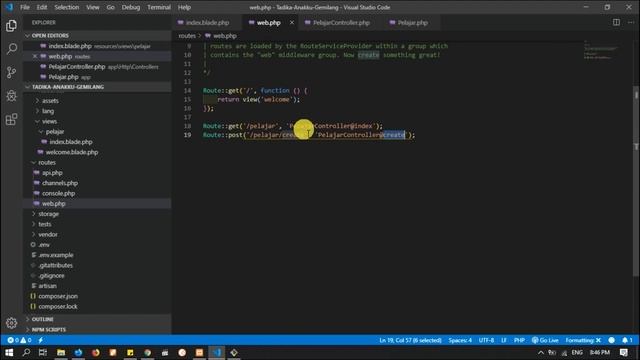Open the Explorer view in activity bar

(x=11, y=26)
